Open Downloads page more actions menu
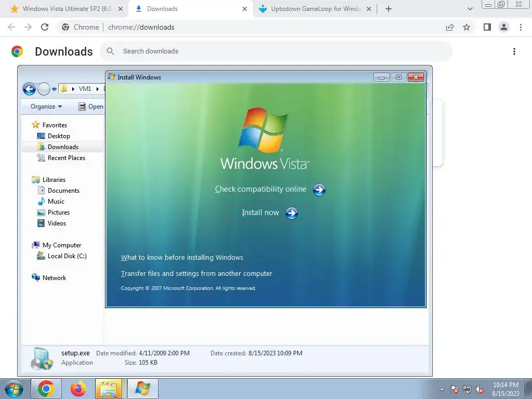This screenshot has height=399, width=532. [x=514, y=51]
